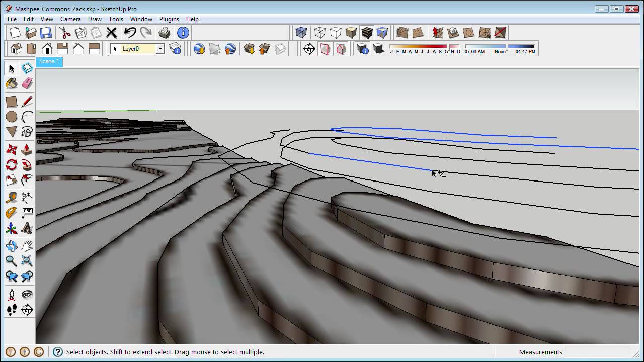Select the Follow Me tool
The width and height of the screenshot is (644, 362).
[27, 165]
